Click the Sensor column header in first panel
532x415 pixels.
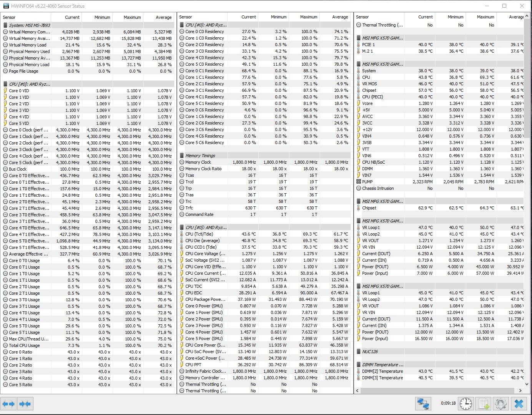point(26,17)
